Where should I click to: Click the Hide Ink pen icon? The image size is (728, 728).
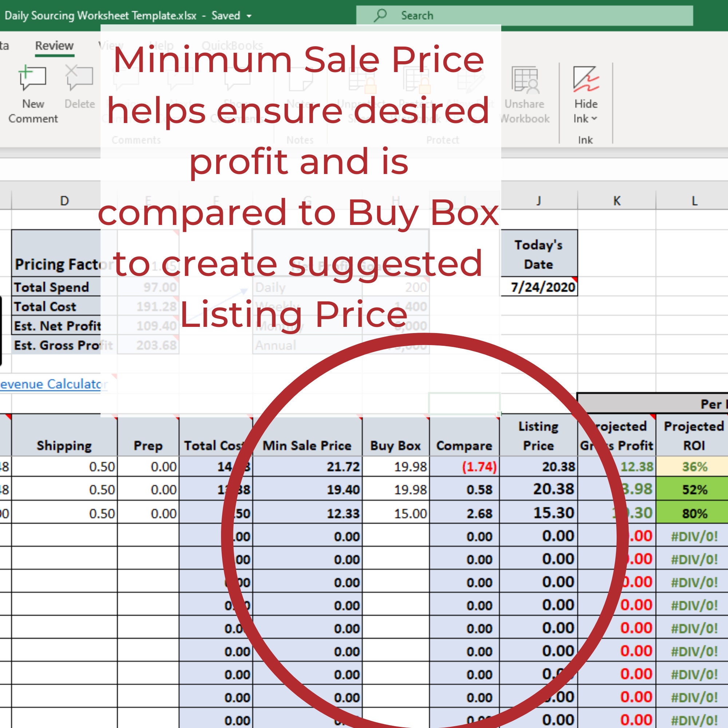tap(586, 79)
